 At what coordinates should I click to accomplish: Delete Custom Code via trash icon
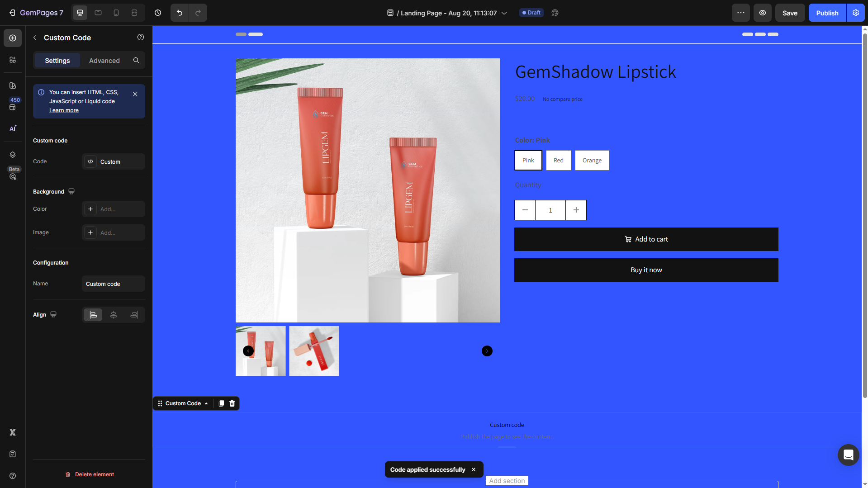click(232, 403)
